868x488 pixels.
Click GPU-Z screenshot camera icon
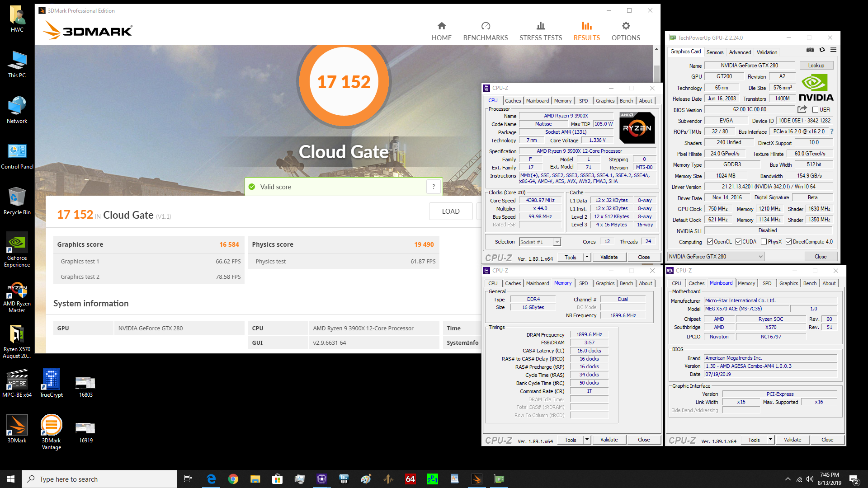pyautogui.click(x=810, y=50)
